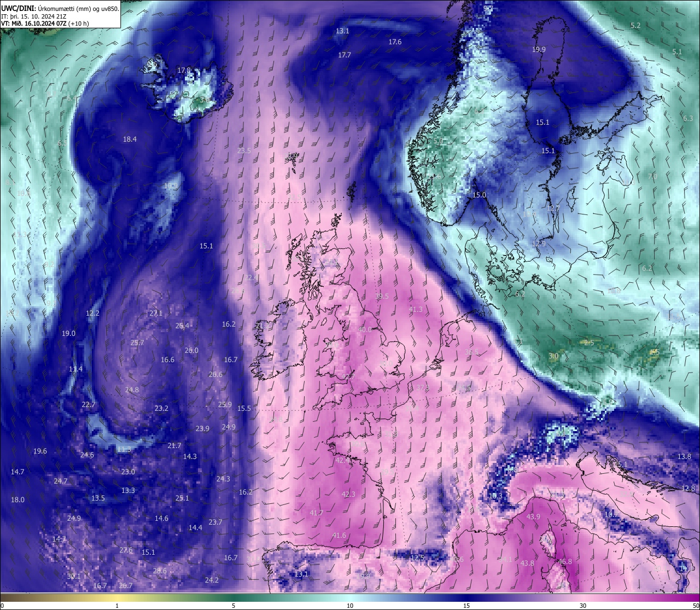
Task: Click the 23.0 map value
Action: pyautogui.click(x=128, y=472)
